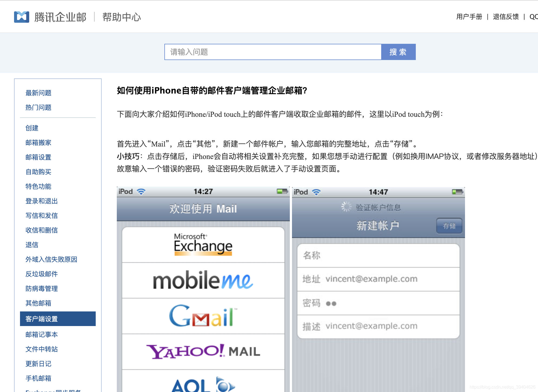Open the 手机邮箱 category
The height and width of the screenshot is (392, 538).
click(x=38, y=378)
